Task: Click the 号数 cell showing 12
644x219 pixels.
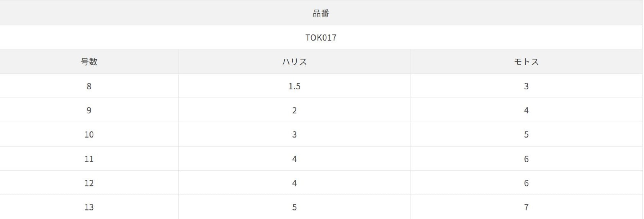Action: (89, 183)
